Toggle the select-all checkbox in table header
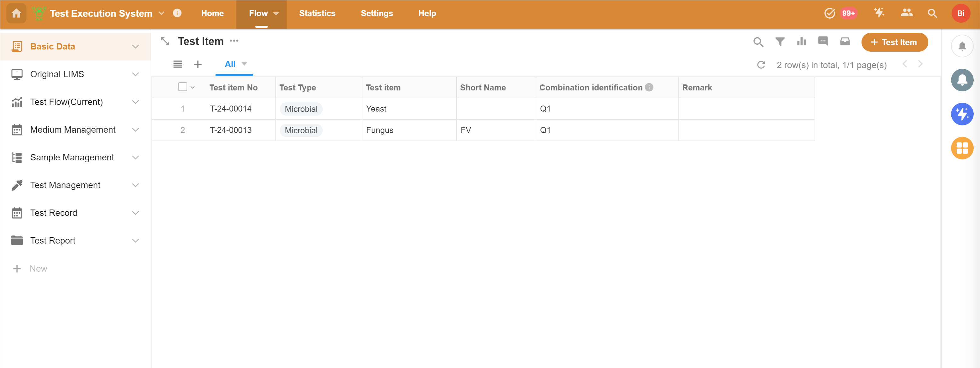This screenshot has width=980, height=368. point(183,87)
